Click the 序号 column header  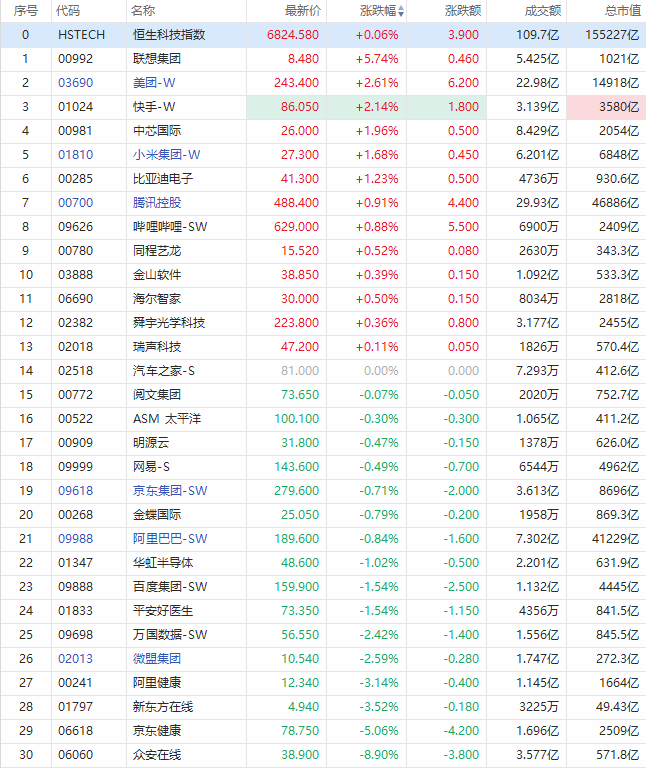[25, 11]
